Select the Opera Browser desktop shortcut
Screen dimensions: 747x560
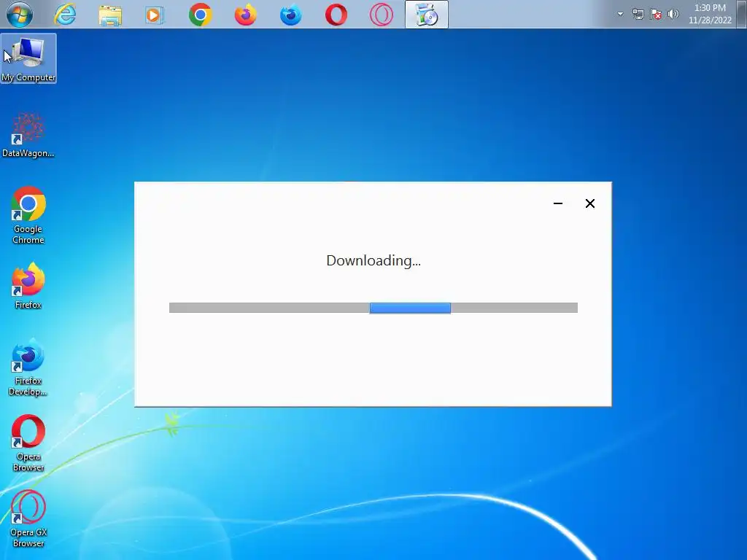(x=28, y=443)
